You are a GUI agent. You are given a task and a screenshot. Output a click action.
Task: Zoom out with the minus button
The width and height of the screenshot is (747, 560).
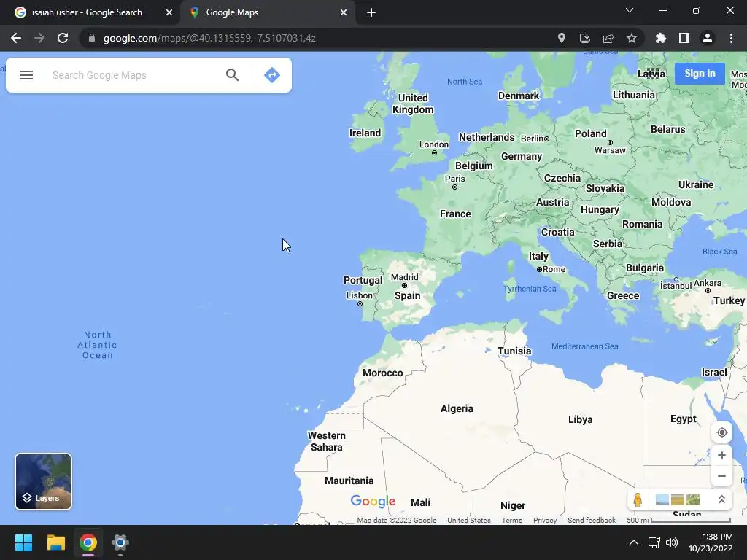[721, 475]
